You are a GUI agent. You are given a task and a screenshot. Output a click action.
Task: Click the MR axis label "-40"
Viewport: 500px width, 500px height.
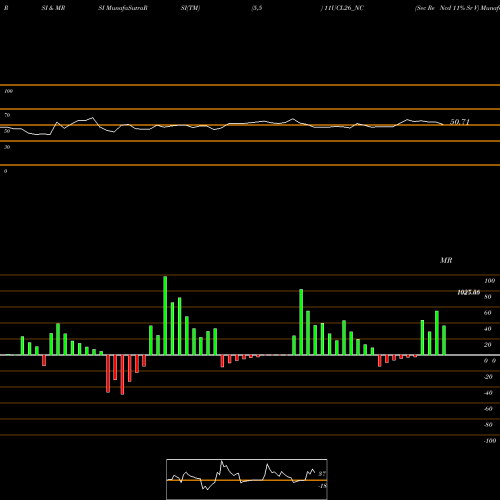click(x=488, y=393)
